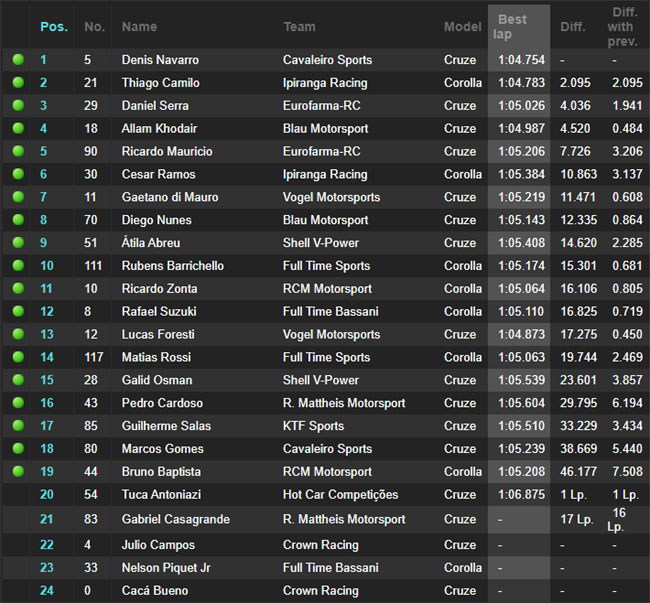Select driver name Thiago Camilo
This screenshot has width=650, height=603.
click(160, 82)
